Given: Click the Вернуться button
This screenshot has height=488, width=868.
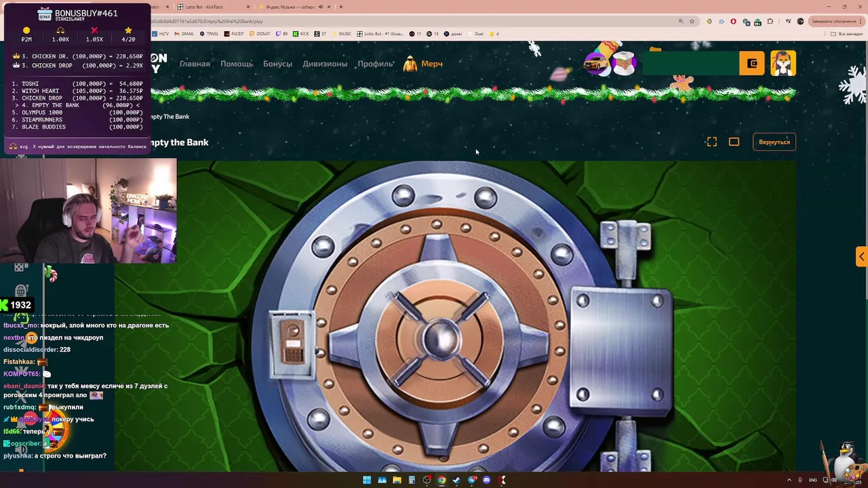Looking at the screenshot, I should click(774, 142).
